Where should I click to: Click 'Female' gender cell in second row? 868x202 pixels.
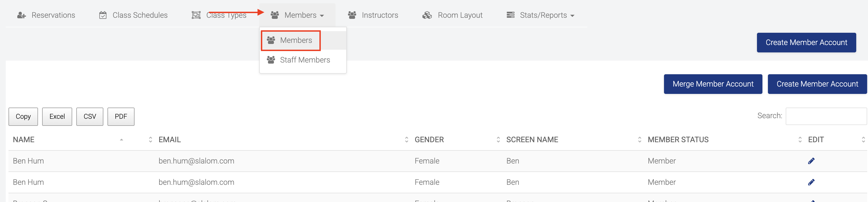pos(427,182)
